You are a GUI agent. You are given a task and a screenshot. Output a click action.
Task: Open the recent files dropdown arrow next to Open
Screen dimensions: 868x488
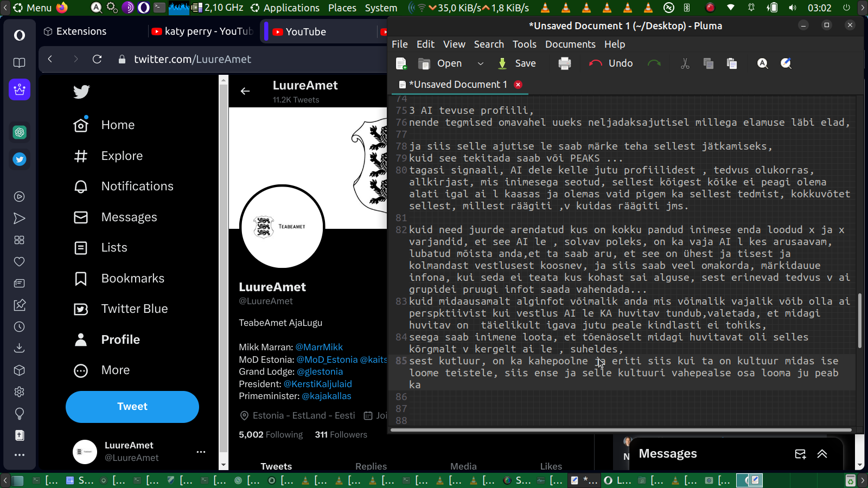[x=480, y=63]
